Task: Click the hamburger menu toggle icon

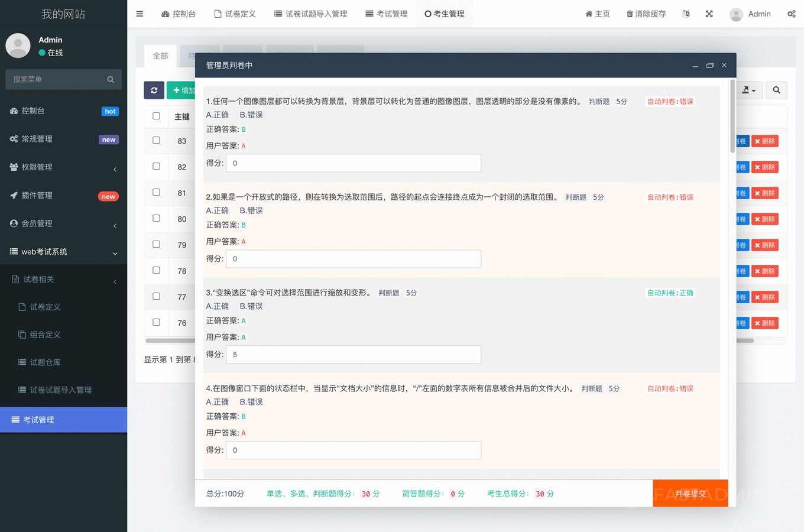Action: [140, 14]
